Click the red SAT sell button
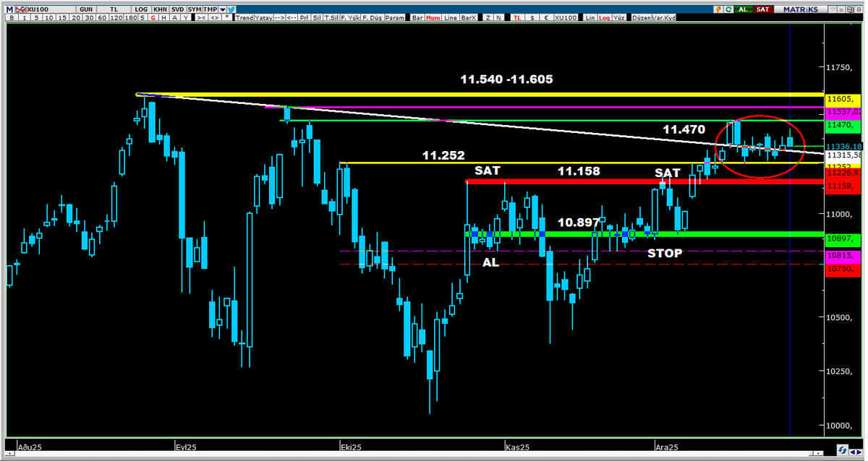 (x=762, y=9)
